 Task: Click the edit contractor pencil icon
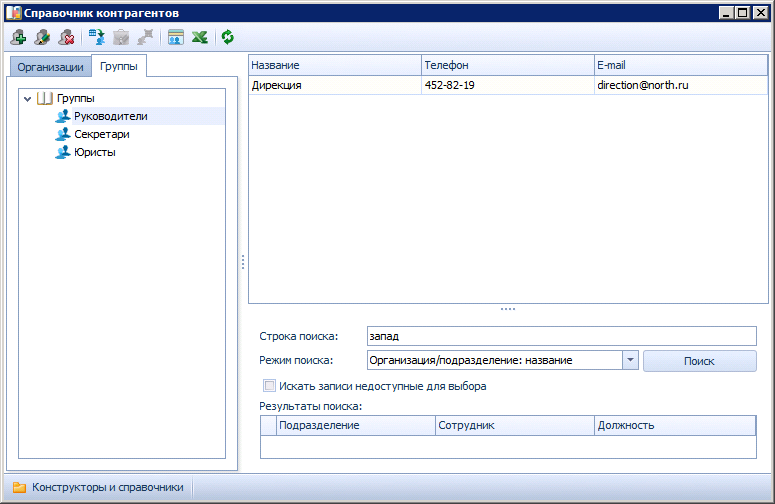[x=42, y=37]
